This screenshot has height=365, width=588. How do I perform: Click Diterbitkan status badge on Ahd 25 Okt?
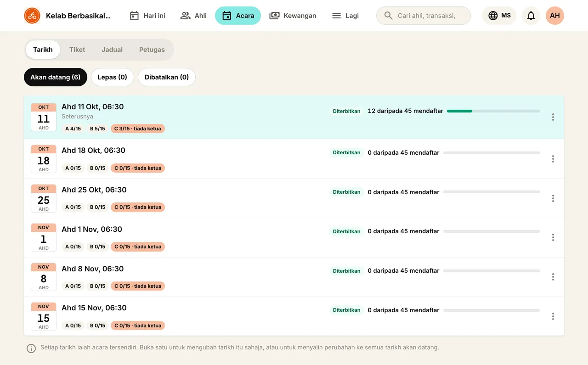point(347,192)
